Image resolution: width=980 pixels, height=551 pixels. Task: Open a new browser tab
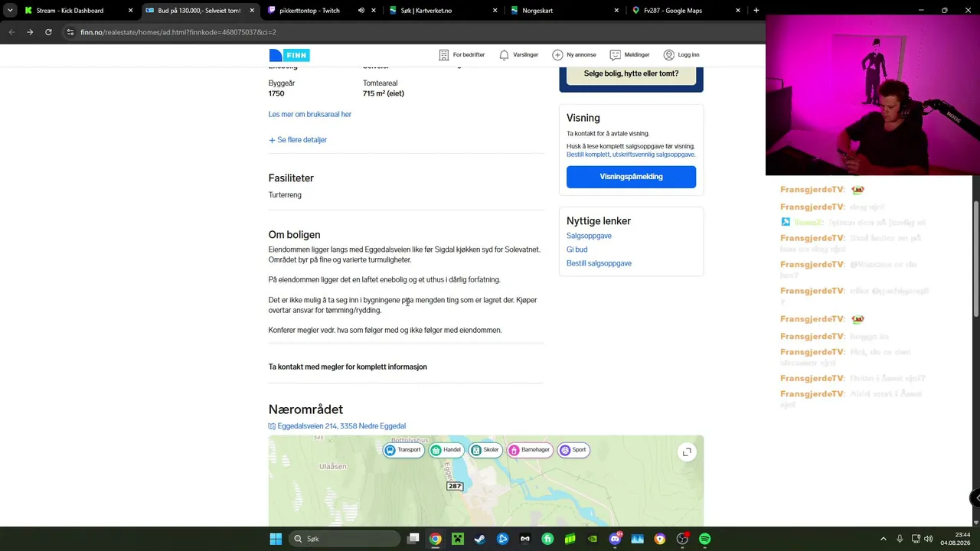pos(756,11)
